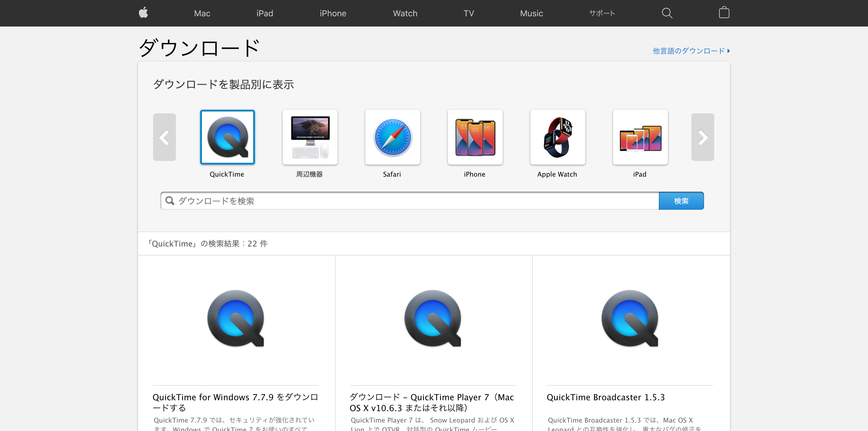Open the ダウンロード – QuickTime Player 7 title link

432,402
